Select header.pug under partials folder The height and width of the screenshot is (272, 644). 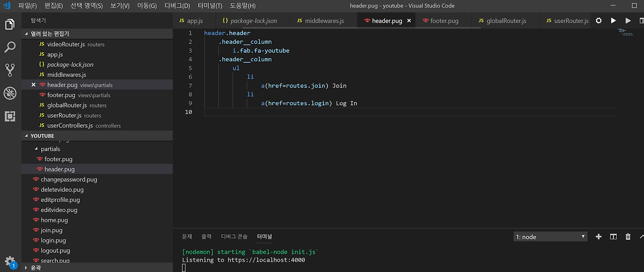[98, 169]
